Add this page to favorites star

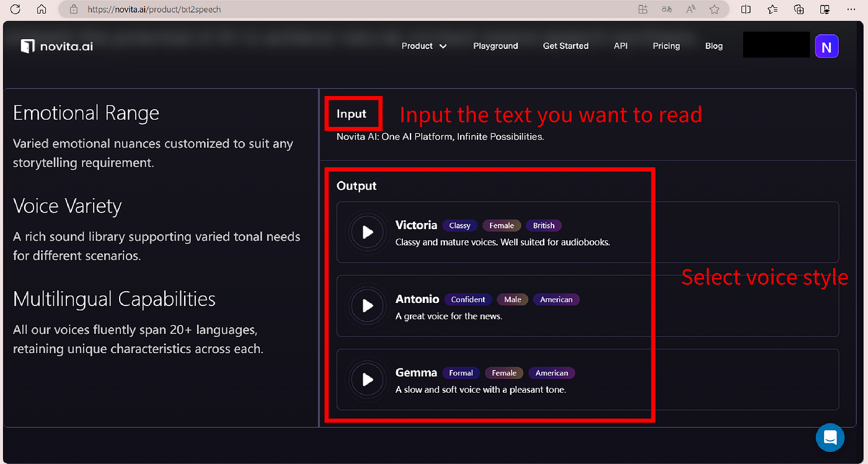[714, 9]
